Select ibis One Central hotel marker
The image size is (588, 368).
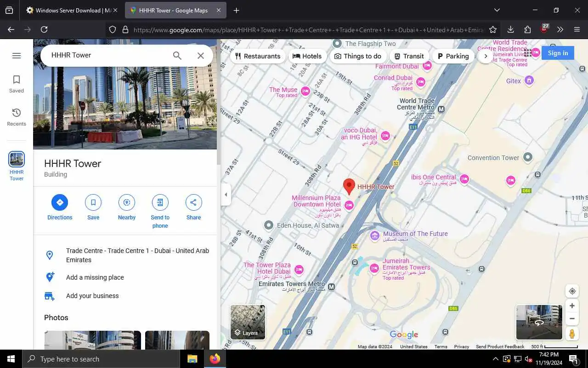[464, 179]
